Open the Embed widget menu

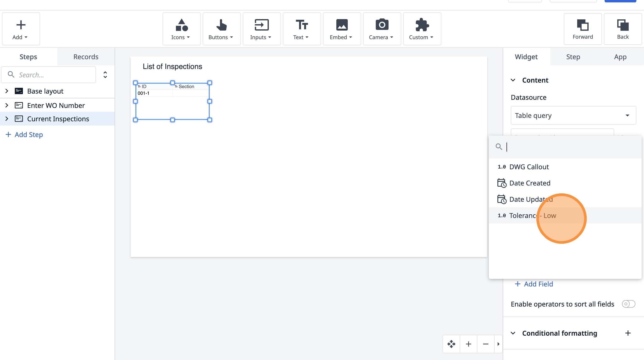pyautogui.click(x=342, y=29)
